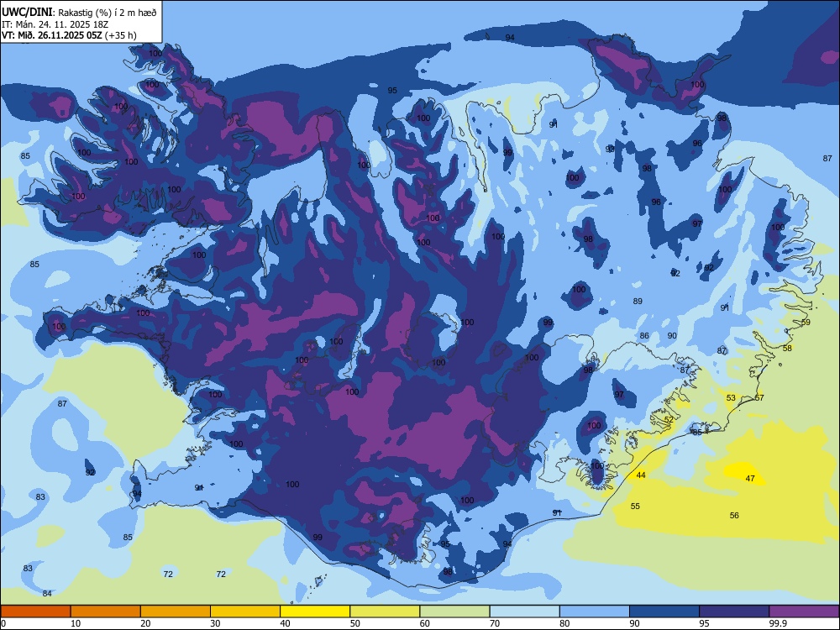Image resolution: width=840 pixels, height=630 pixels.
Task: Select the orange 10–20 legend swatch
Action: click(106, 612)
